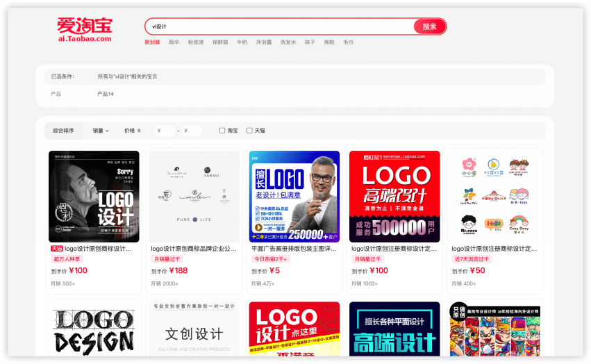Open title logo设计原创商标设计 of first product
Screen dimensions: 591x364
click(99, 249)
